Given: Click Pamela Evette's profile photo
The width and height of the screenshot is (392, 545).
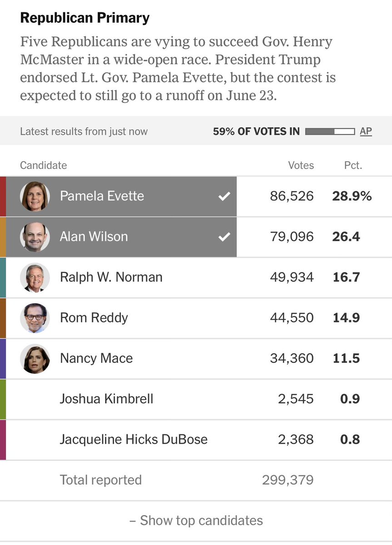Looking at the screenshot, I should 35,196.
